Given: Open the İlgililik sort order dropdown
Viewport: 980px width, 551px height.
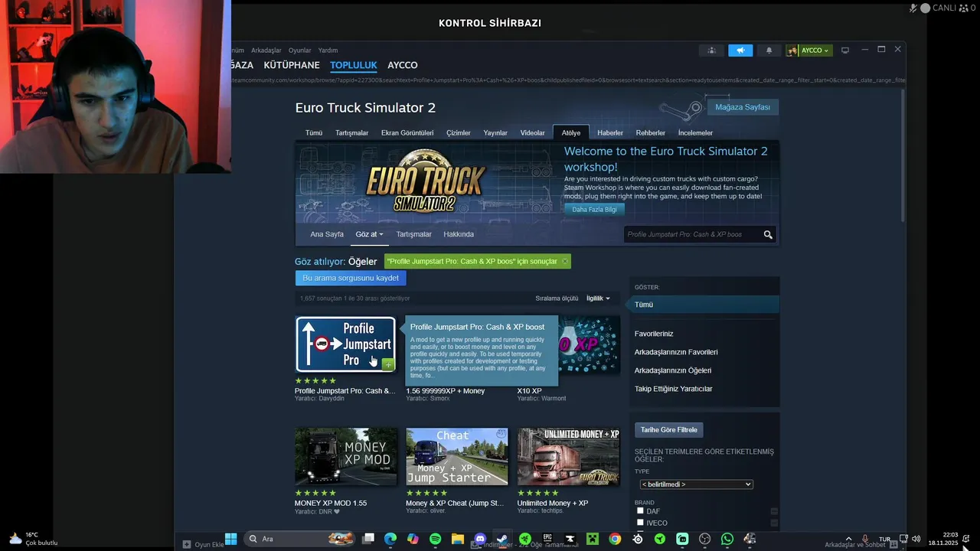Looking at the screenshot, I should (598, 298).
